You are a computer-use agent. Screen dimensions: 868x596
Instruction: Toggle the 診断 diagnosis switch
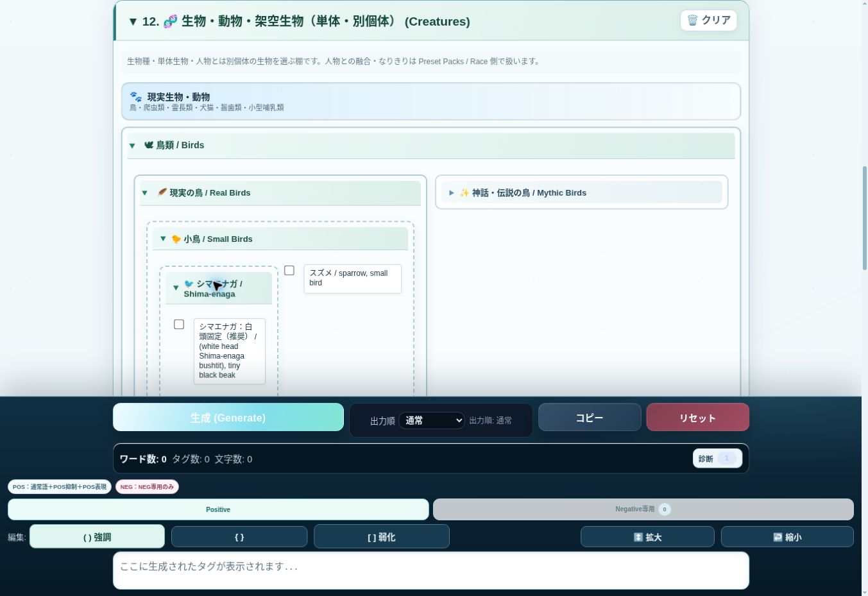pyautogui.click(x=727, y=459)
